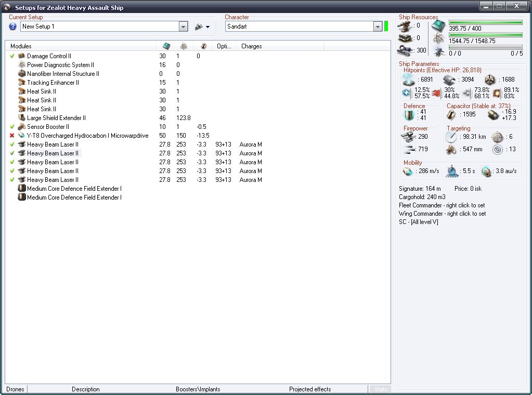Toggle Damage Control II active checkmark
532x395 pixels.
coord(12,56)
